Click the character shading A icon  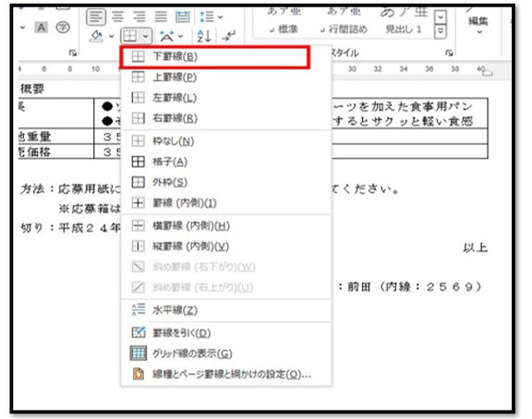tap(41, 27)
